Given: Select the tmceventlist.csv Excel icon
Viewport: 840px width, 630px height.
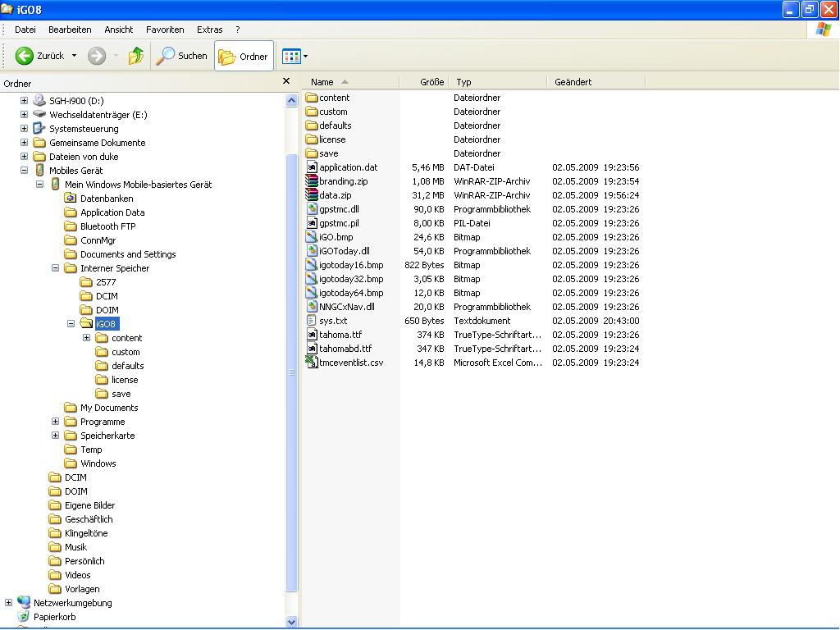Looking at the screenshot, I should pos(312,362).
